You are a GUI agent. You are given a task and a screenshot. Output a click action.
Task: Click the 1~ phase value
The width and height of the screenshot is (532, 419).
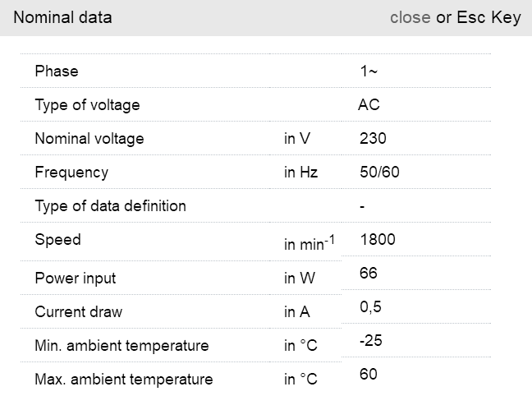(369, 71)
